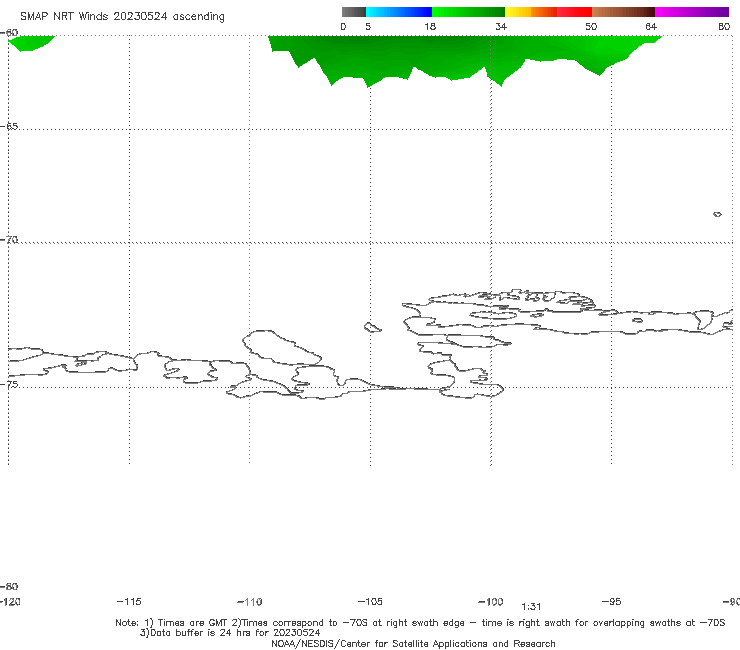Click the note line starting 'Note: 1) Times are GMT'
The image size is (740, 650).
click(420, 623)
